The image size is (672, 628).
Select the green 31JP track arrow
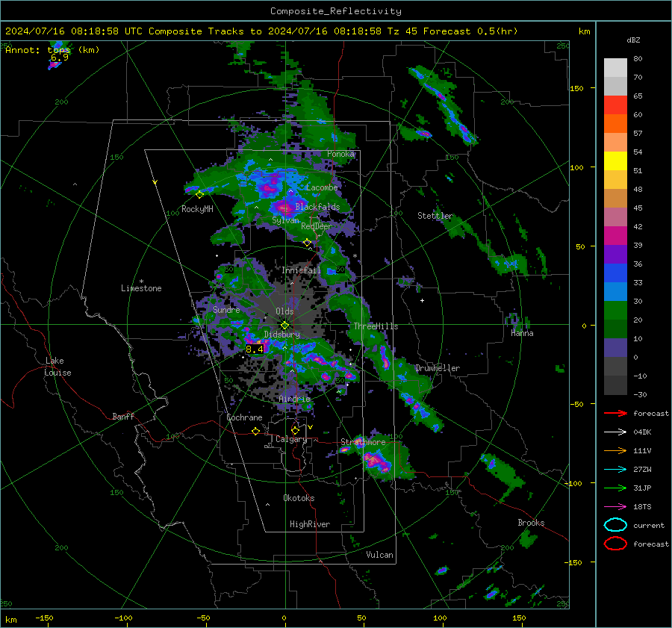tap(615, 488)
